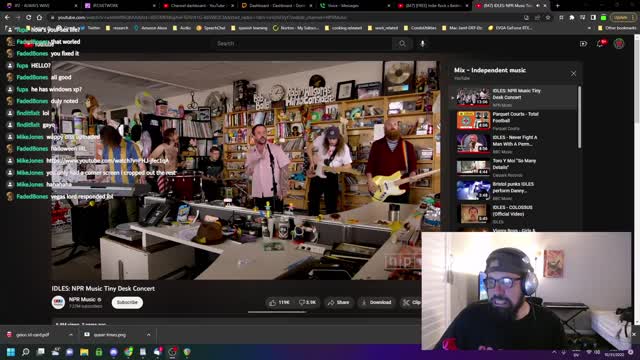Dislike the video with thumbs down
This screenshot has height=360, width=640.
[307, 302]
